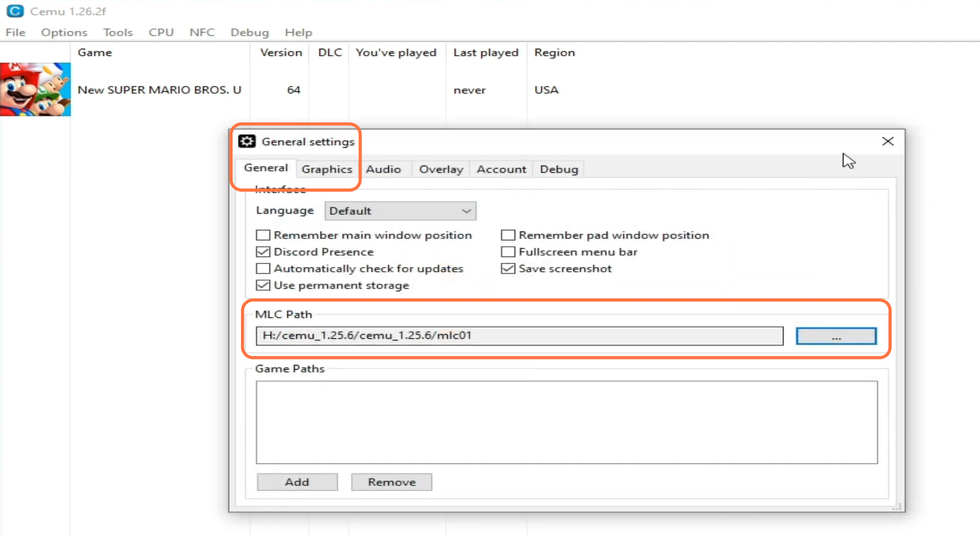Close the General settings dialog
This screenshot has width=980, height=537.
887,141
